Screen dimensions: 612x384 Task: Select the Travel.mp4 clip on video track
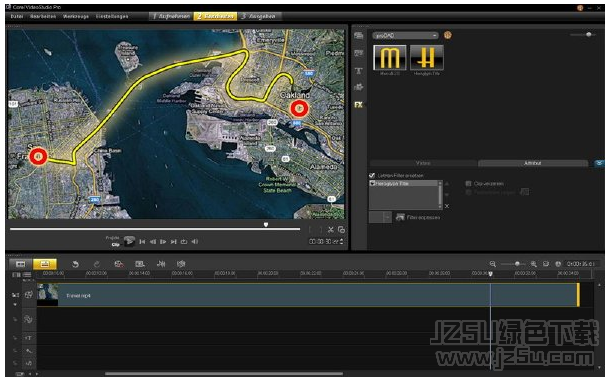coord(308,295)
